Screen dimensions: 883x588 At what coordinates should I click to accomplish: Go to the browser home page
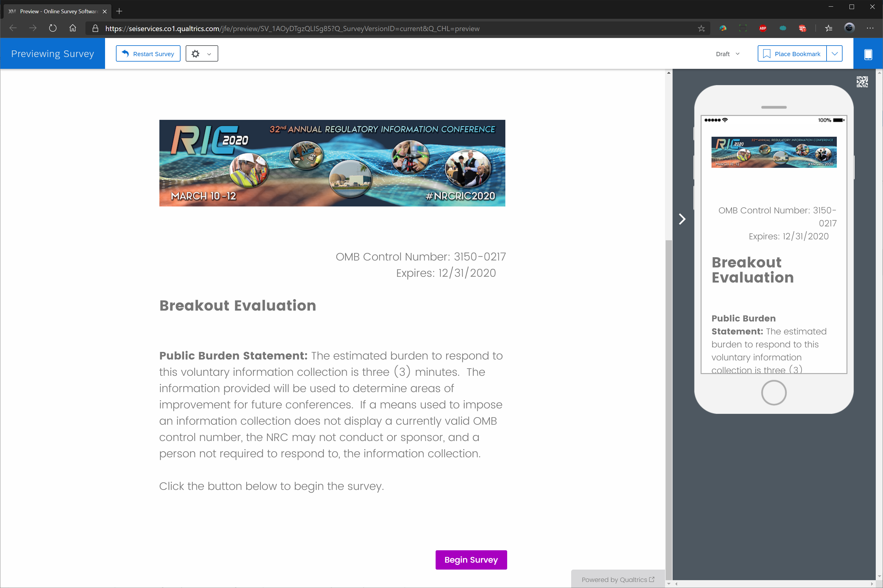pos(73,28)
